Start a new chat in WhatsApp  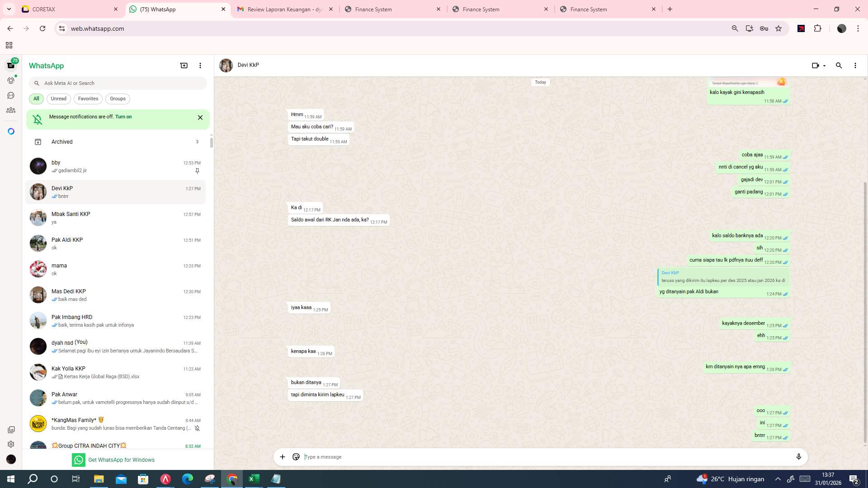pos(184,66)
